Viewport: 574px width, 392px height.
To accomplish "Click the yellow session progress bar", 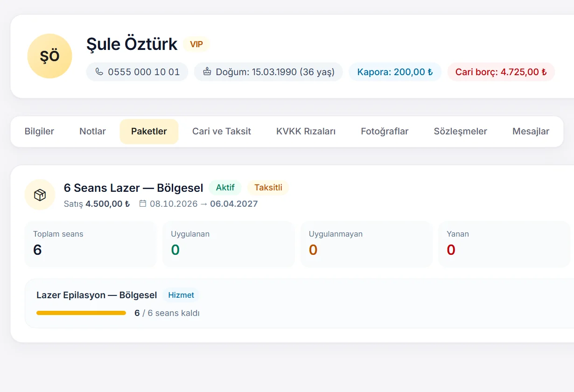I will [81, 313].
